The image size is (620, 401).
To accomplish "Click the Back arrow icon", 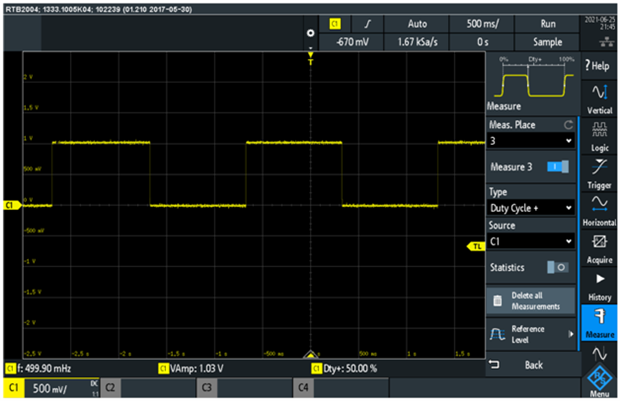I will [494, 364].
